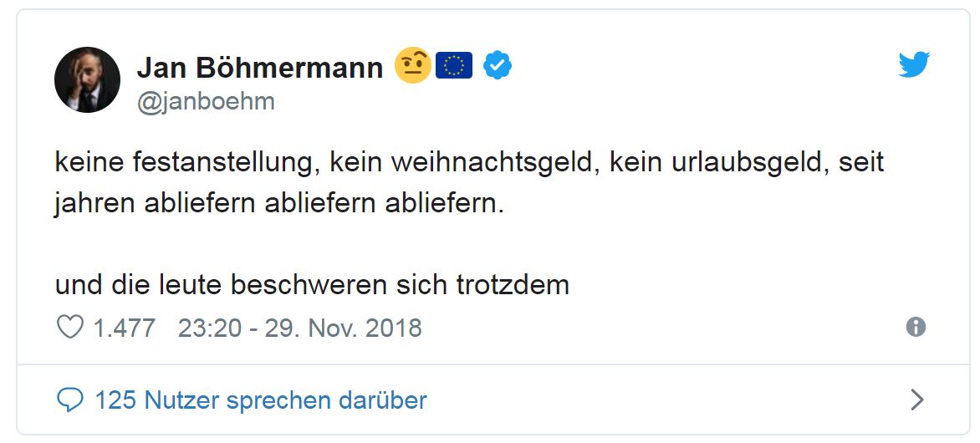This screenshot has height=443, width=980.
Task: Click the blue verified badge
Action: (x=498, y=65)
